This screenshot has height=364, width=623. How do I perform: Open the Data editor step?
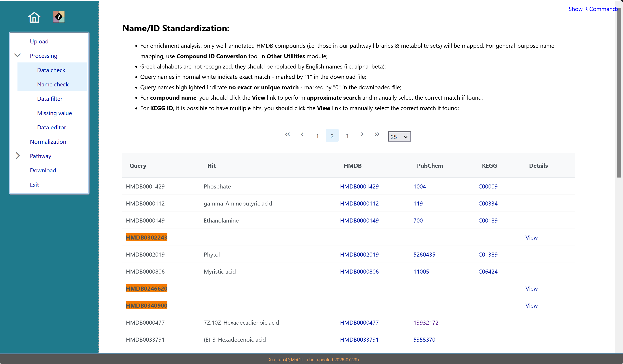[x=51, y=127]
